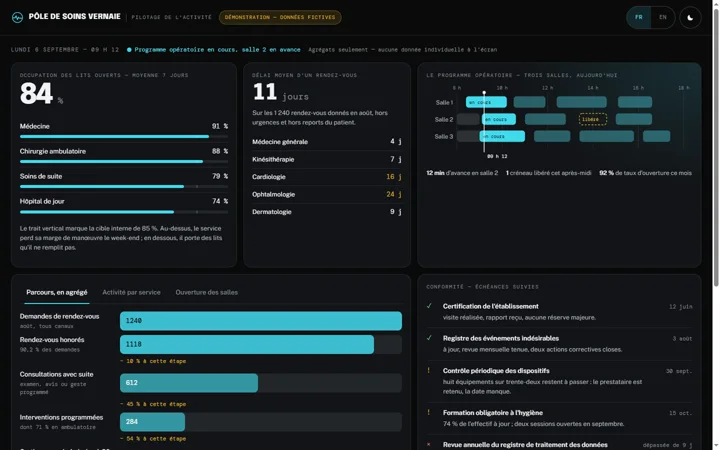Click the Médecine générale 4 j row
Image resolution: width=720 pixels, height=450 pixels.
(327, 141)
